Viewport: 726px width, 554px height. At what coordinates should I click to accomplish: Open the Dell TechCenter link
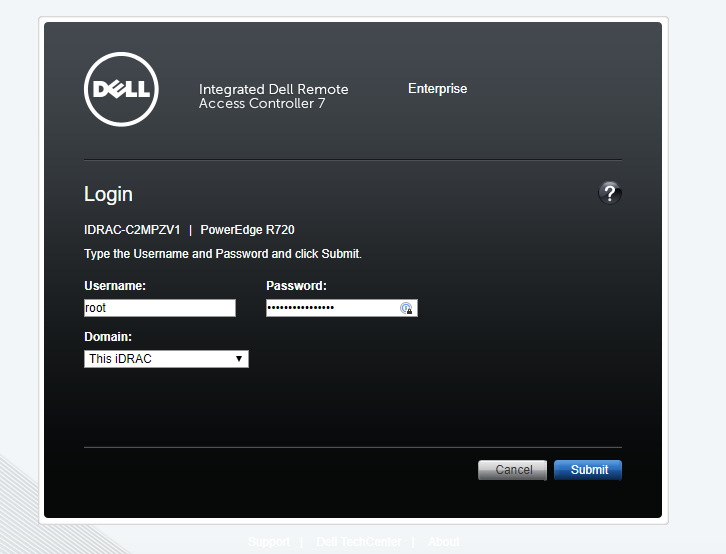(359, 542)
